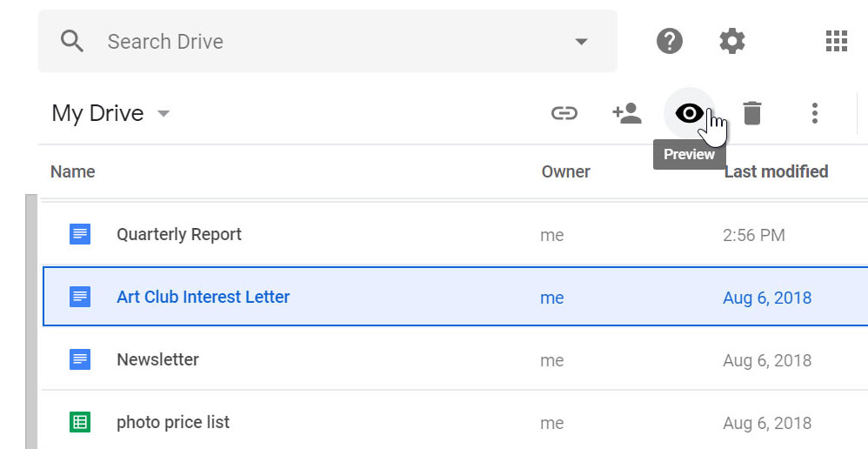The image size is (868, 449).
Task: Open the More actions three-dot menu
Action: 815,113
